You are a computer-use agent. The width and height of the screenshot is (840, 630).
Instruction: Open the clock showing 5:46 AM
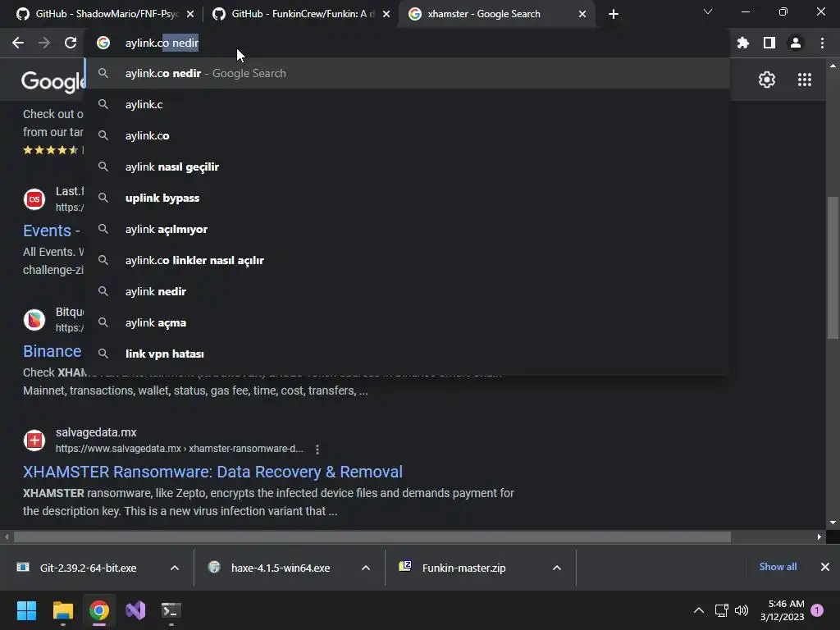tap(782, 610)
